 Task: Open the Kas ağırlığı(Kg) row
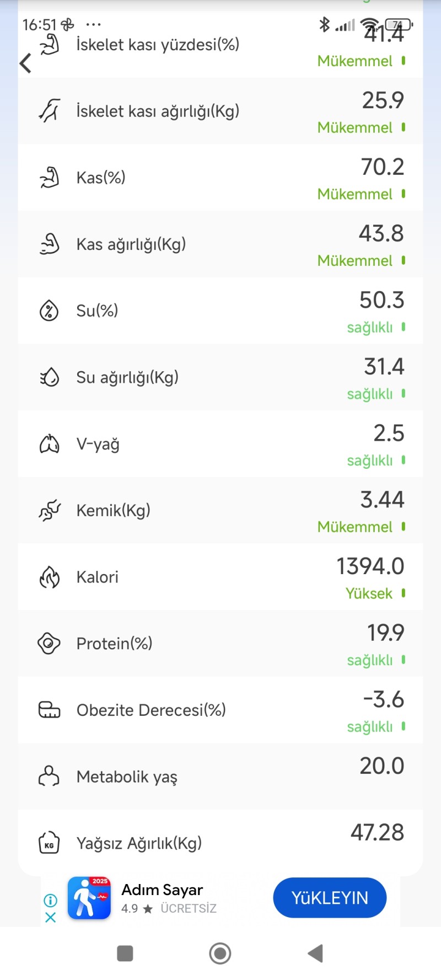pyautogui.click(x=220, y=244)
